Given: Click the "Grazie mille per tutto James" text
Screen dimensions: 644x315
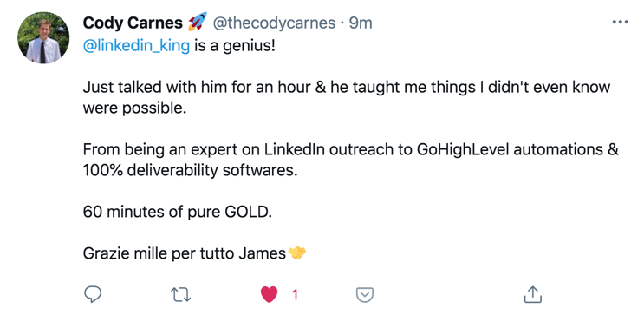Looking at the screenshot, I should tap(185, 253).
